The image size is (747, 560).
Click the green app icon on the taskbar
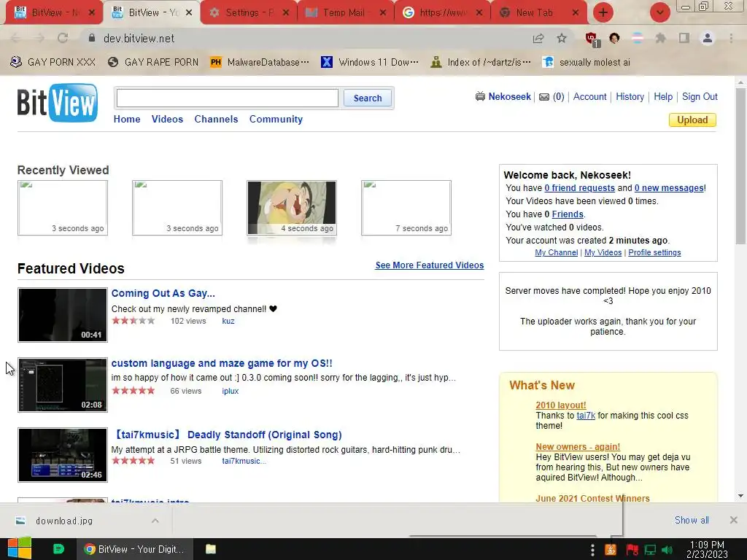[x=58, y=549]
